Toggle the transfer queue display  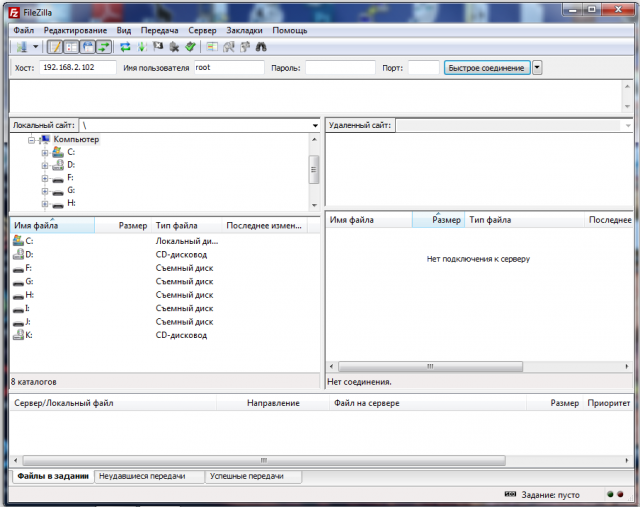point(104,47)
